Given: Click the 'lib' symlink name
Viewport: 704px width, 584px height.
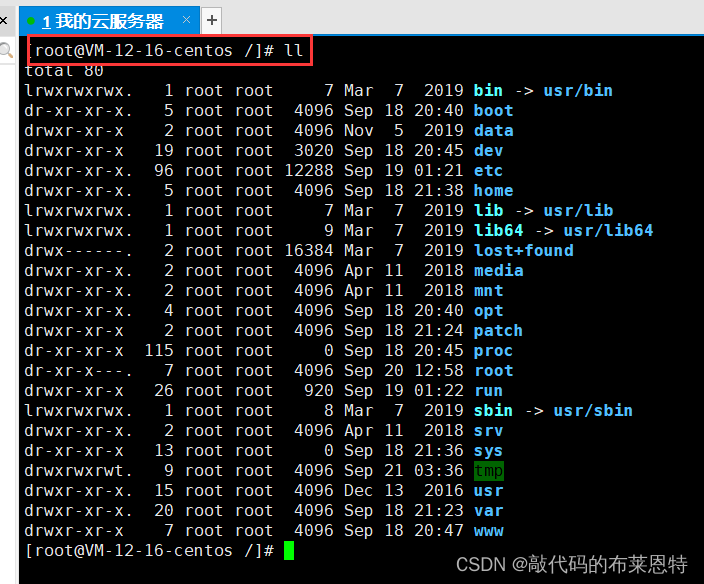Looking at the screenshot, I should pyautogui.click(x=488, y=211).
